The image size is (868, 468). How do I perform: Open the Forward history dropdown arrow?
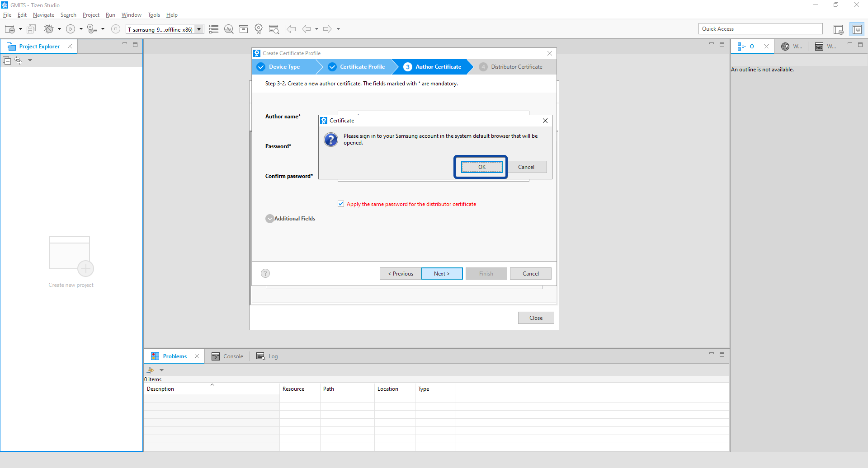coord(338,29)
